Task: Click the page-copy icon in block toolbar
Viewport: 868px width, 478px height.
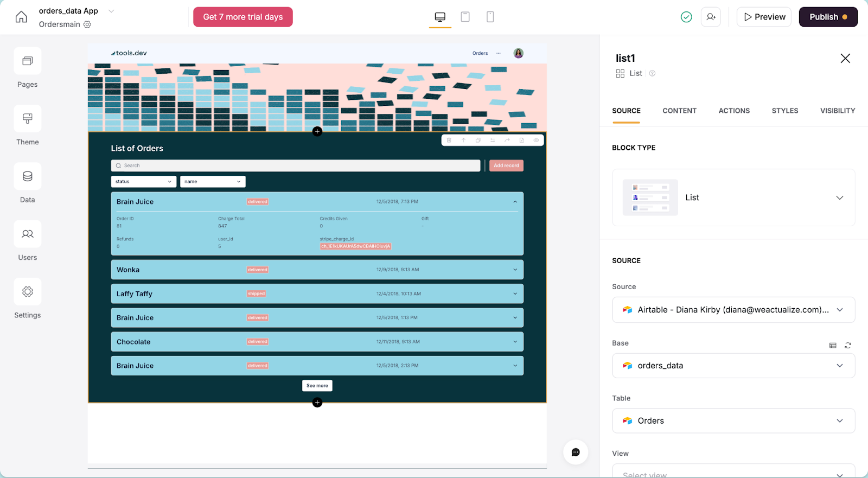Action: click(x=522, y=140)
